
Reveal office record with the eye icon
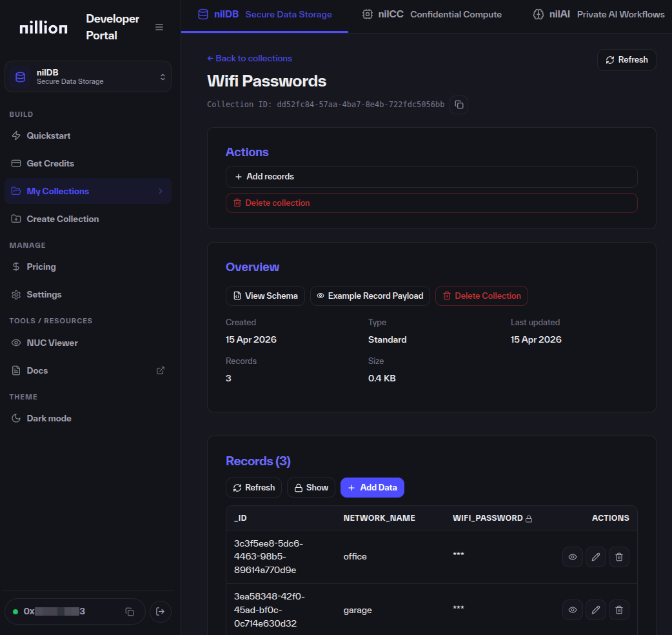[x=572, y=556]
